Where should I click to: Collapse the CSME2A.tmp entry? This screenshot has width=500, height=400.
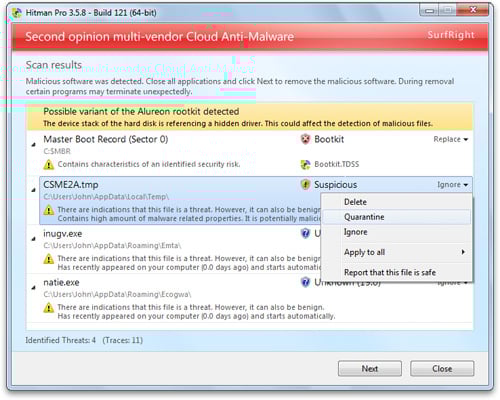(x=34, y=190)
